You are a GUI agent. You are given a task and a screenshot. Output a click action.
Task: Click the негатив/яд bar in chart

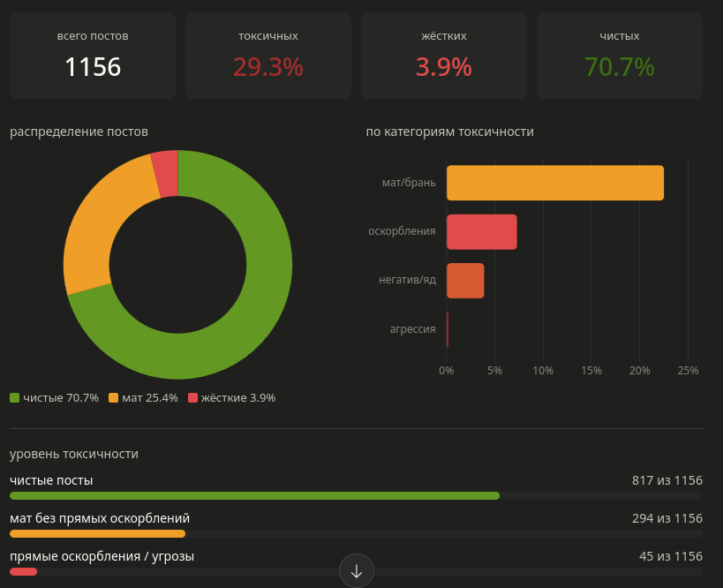tap(465, 281)
